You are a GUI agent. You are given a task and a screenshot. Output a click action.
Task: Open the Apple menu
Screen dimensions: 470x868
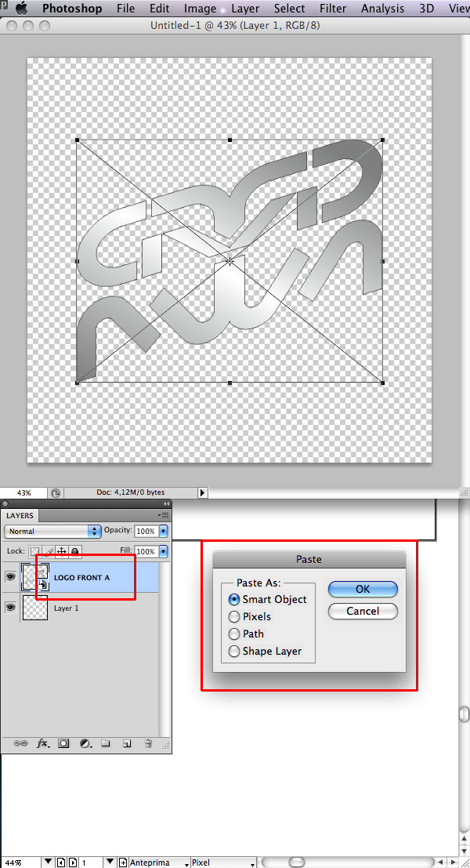pyautogui.click(x=20, y=9)
